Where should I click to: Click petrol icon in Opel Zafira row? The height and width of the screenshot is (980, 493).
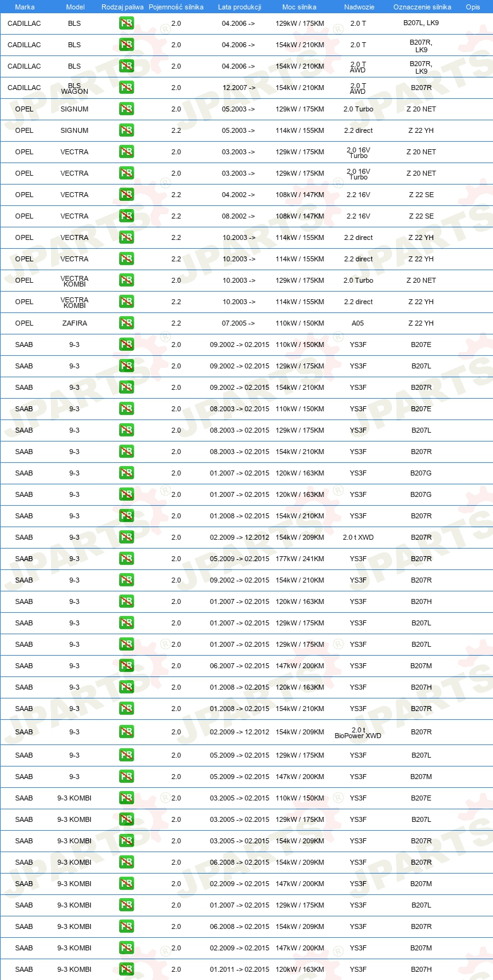click(126, 323)
